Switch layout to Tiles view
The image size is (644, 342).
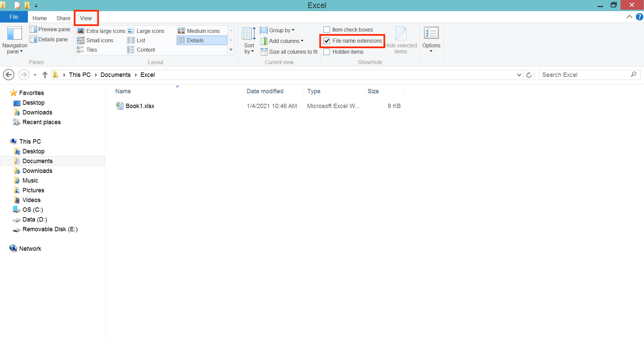87,50
